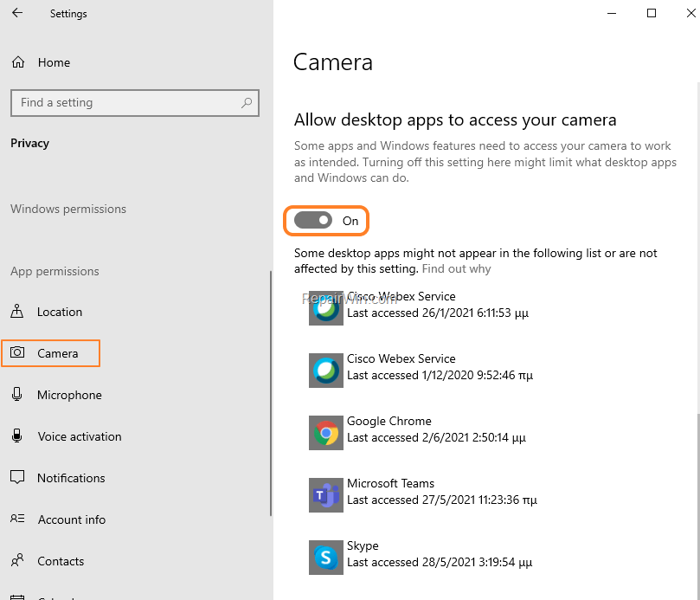Image resolution: width=700 pixels, height=600 pixels.
Task: Click the Camera icon in App permissions
Action: pos(19,353)
